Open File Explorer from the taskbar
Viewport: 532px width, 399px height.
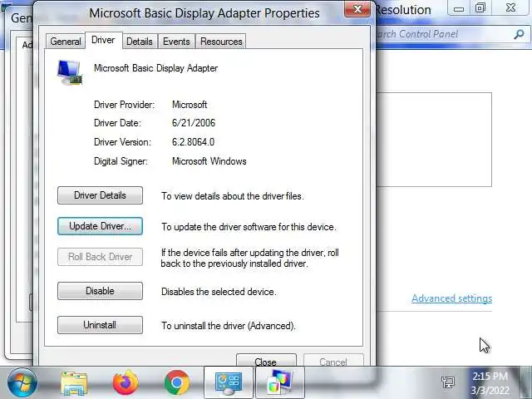pos(74,383)
